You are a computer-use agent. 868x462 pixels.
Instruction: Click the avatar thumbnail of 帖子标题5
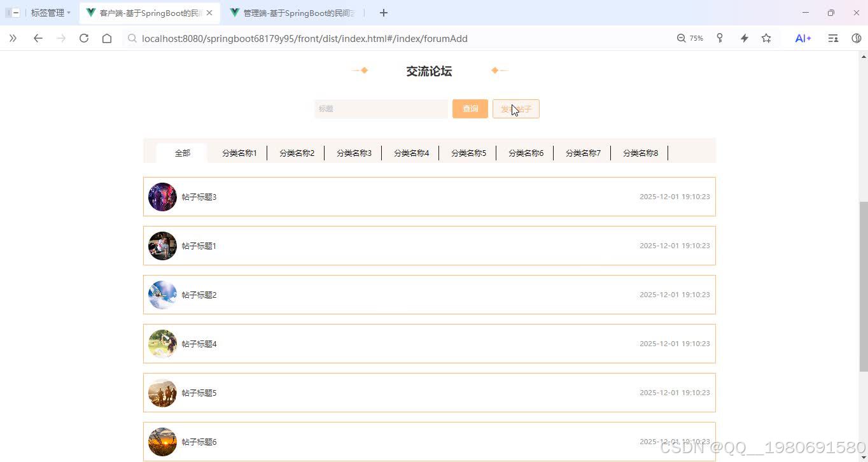162,393
